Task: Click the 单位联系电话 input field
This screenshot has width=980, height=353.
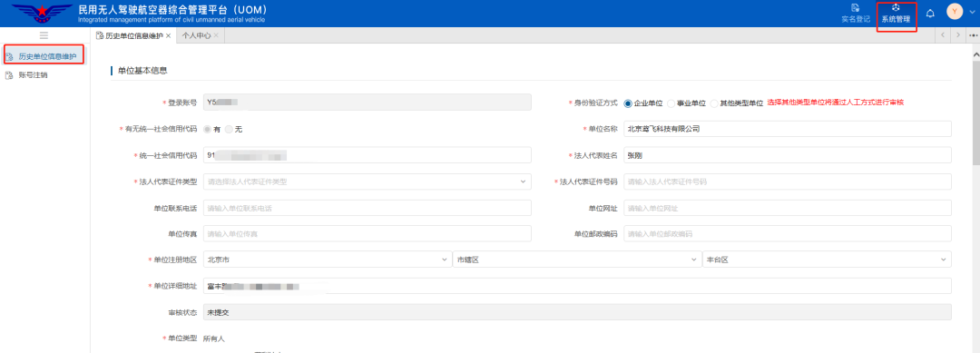Action: [367, 208]
